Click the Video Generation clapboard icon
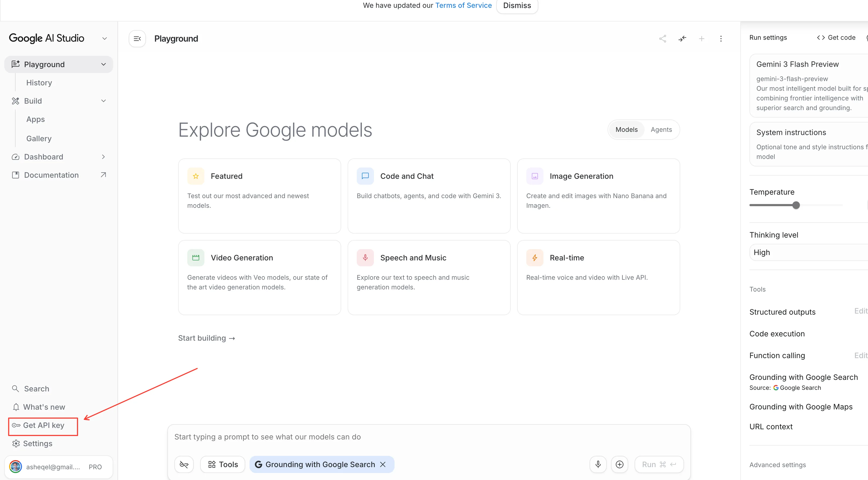Screen dimensions: 868x480 pos(196,258)
